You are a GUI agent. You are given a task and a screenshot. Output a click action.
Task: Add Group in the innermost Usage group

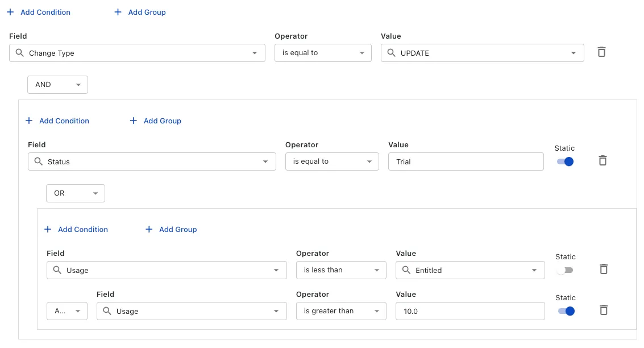(171, 229)
